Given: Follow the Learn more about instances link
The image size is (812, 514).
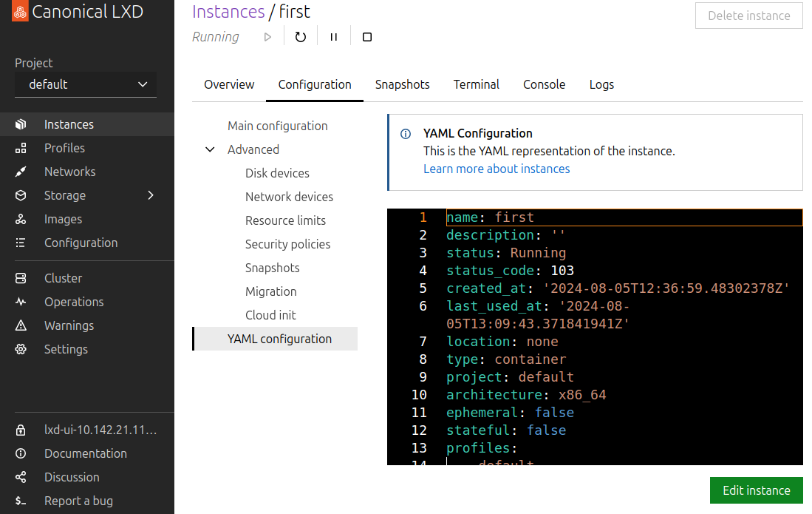Looking at the screenshot, I should point(497,169).
